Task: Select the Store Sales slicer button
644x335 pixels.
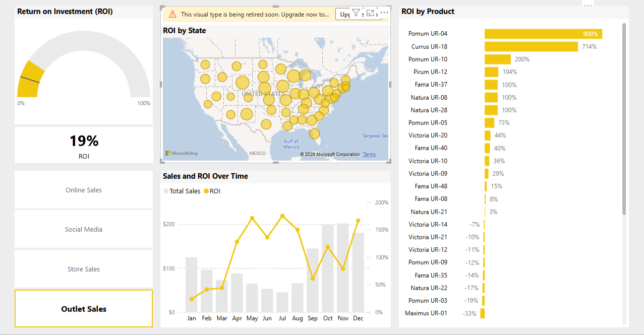Action: [84, 269]
